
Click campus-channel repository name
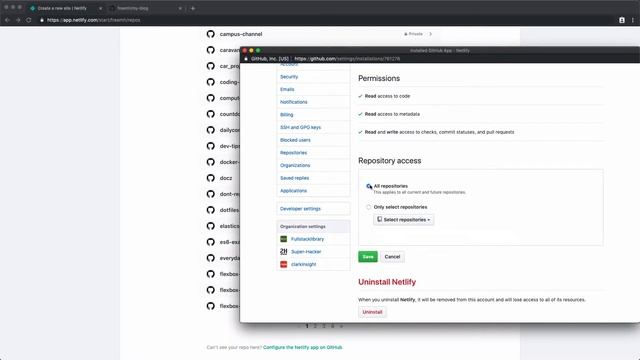pyautogui.click(x=241, y=34)
